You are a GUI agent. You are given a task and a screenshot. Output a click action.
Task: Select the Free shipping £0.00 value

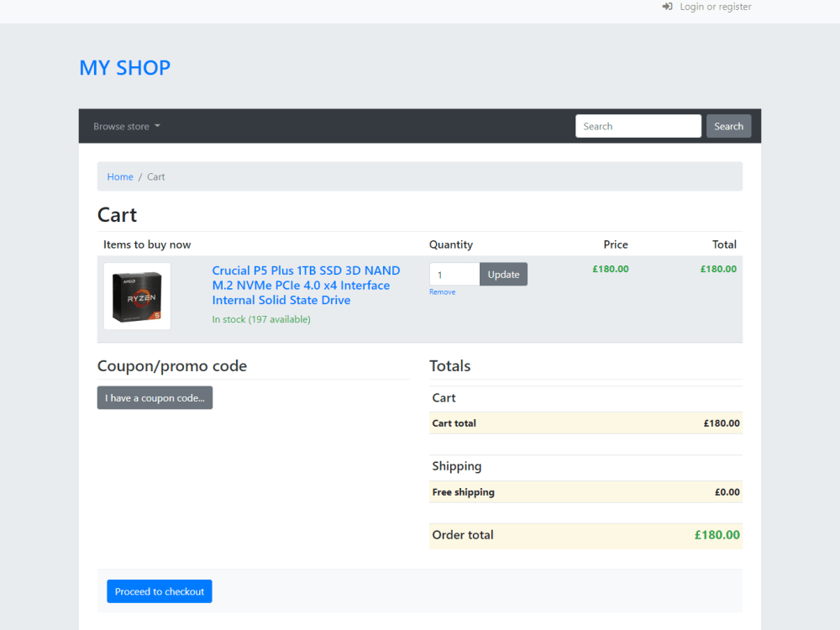727,491
